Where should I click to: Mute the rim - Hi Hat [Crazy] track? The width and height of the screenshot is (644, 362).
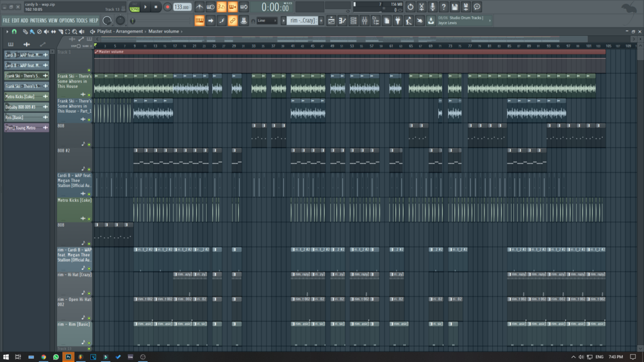point(89,293)
